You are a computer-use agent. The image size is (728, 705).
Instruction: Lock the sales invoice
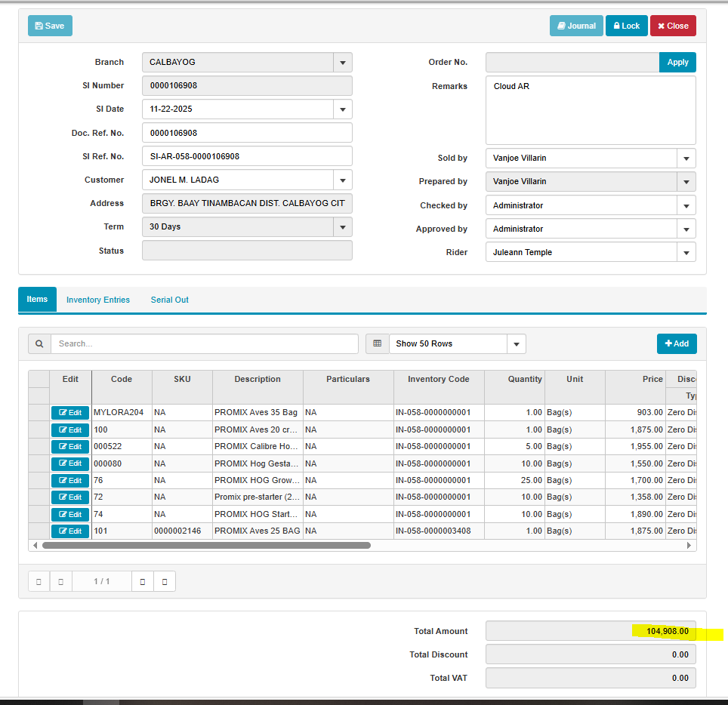[x=626, y=26]
